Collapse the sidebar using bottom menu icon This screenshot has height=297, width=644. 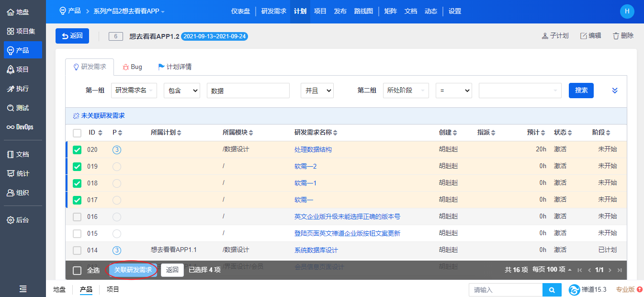point(23,289)
